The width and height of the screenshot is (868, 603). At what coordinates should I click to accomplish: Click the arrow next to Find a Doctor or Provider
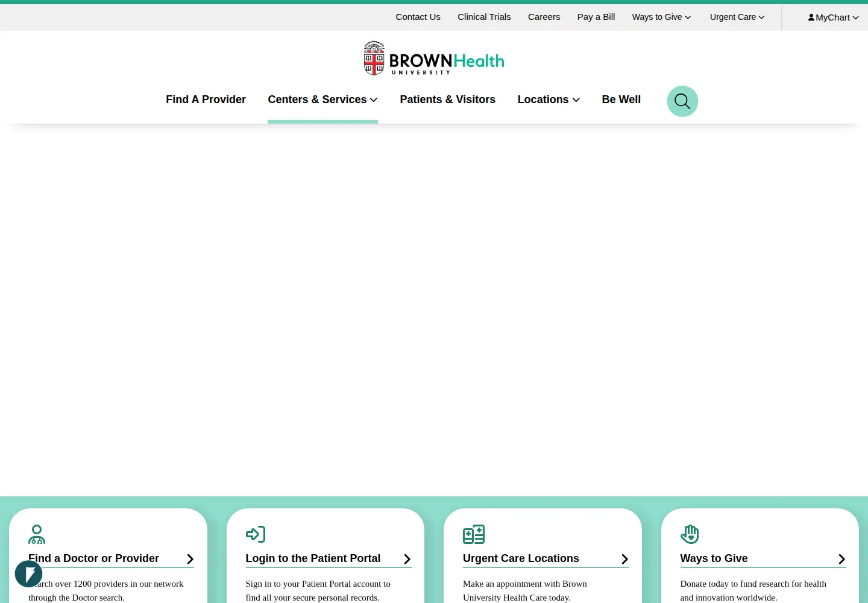190,559
